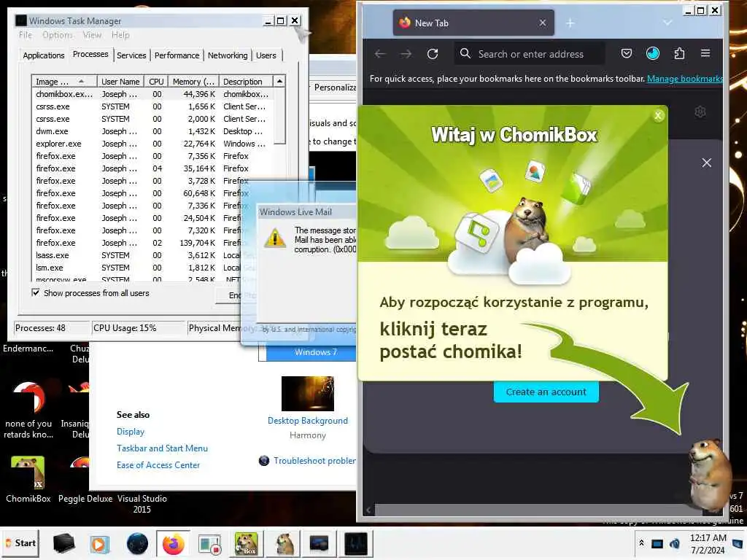Close the New Tab tab
747x560 pixels.
pos(543,23)
